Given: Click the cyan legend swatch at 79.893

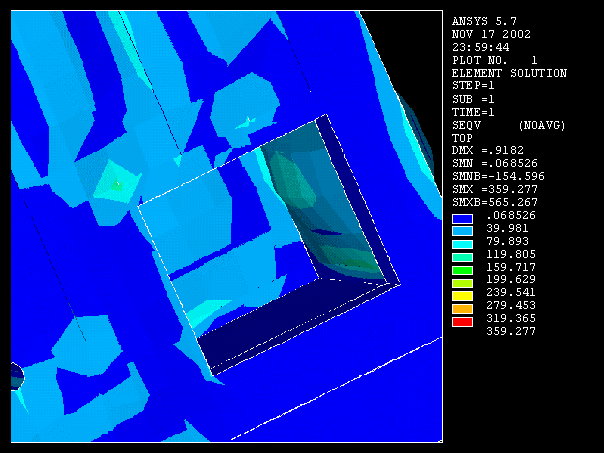Looking at the screenshot, I should pos(462,245).
